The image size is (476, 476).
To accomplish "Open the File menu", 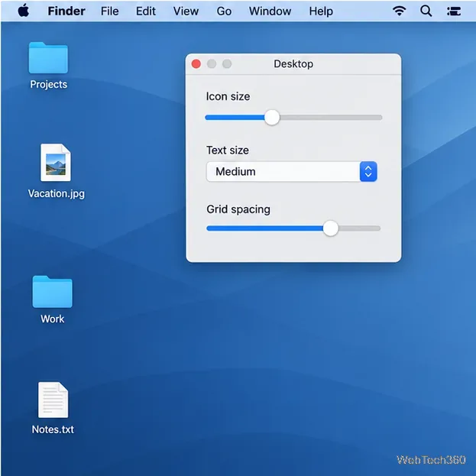I will 109,11.
